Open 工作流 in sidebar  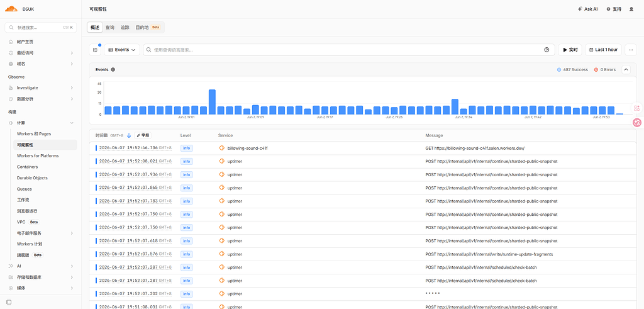tap(23, 200)
